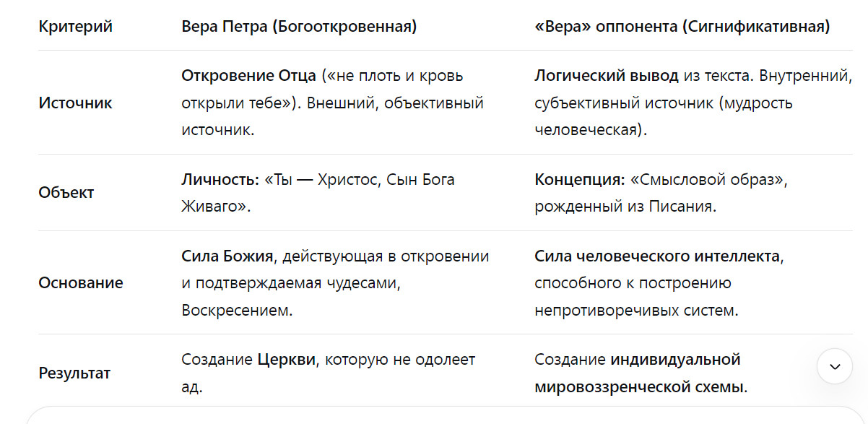Select the "Результат" row label

[74, 373]
